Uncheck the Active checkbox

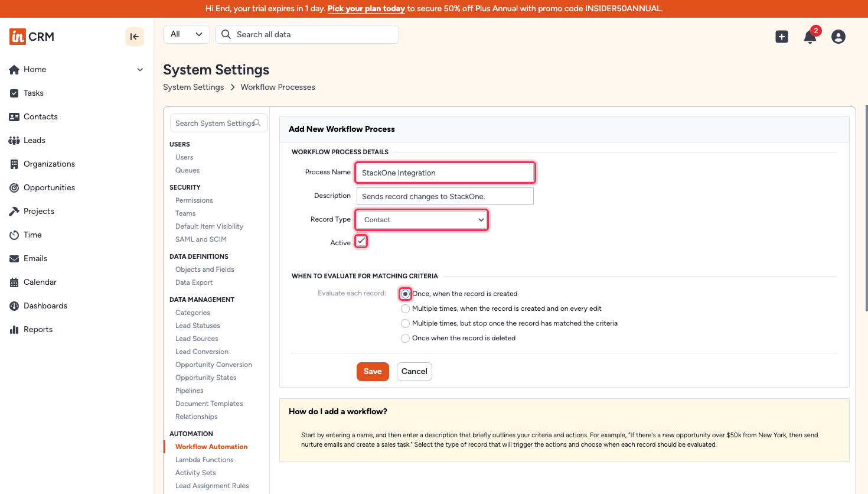(361, 241)
